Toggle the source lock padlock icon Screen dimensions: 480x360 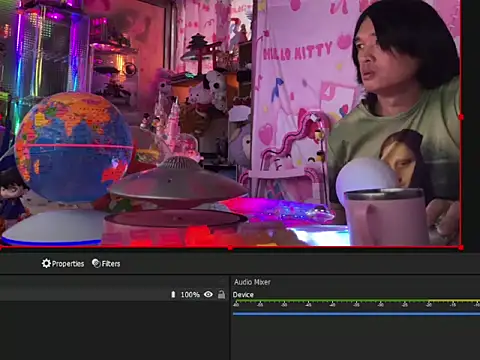point(221,294)
